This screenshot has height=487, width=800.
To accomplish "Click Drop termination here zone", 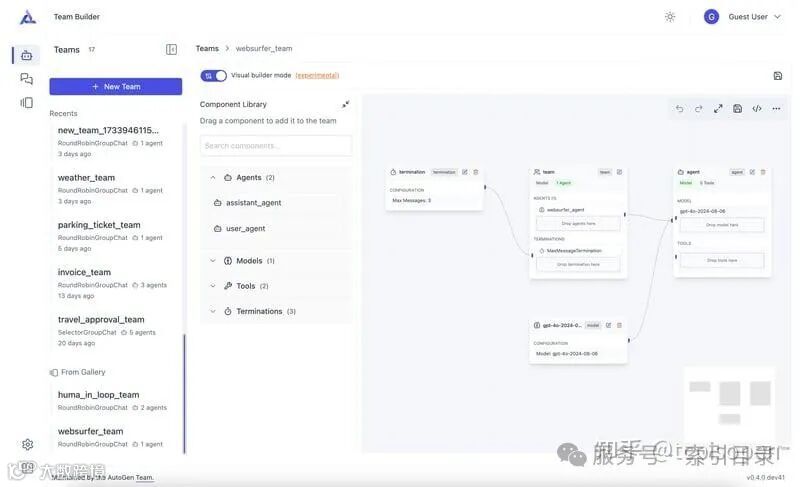I will [x=578, y=265].
